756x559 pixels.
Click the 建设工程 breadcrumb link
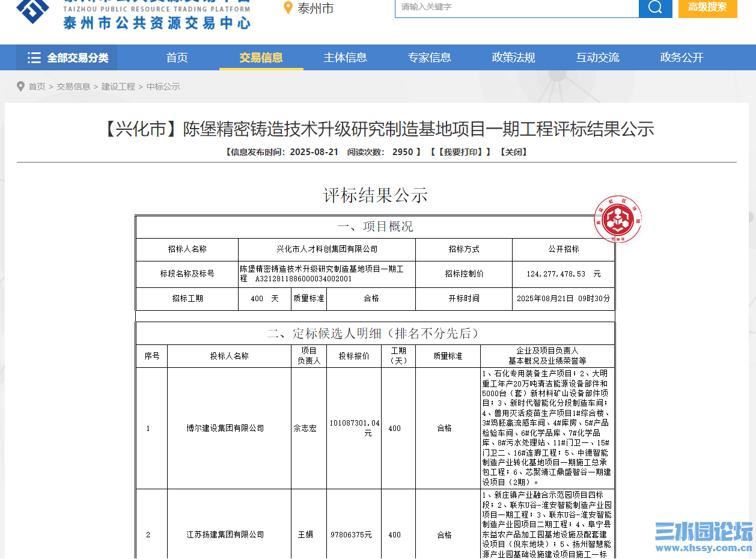(x=118, y=87)
